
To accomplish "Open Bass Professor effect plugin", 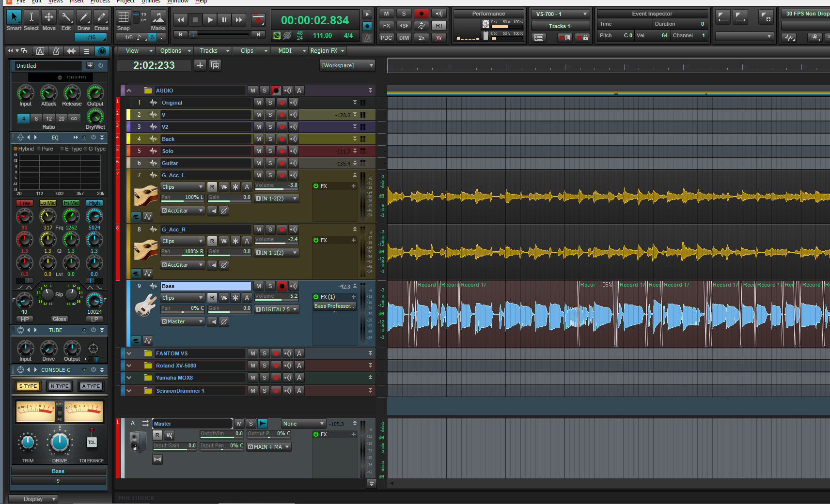I will tap(334, 306).
